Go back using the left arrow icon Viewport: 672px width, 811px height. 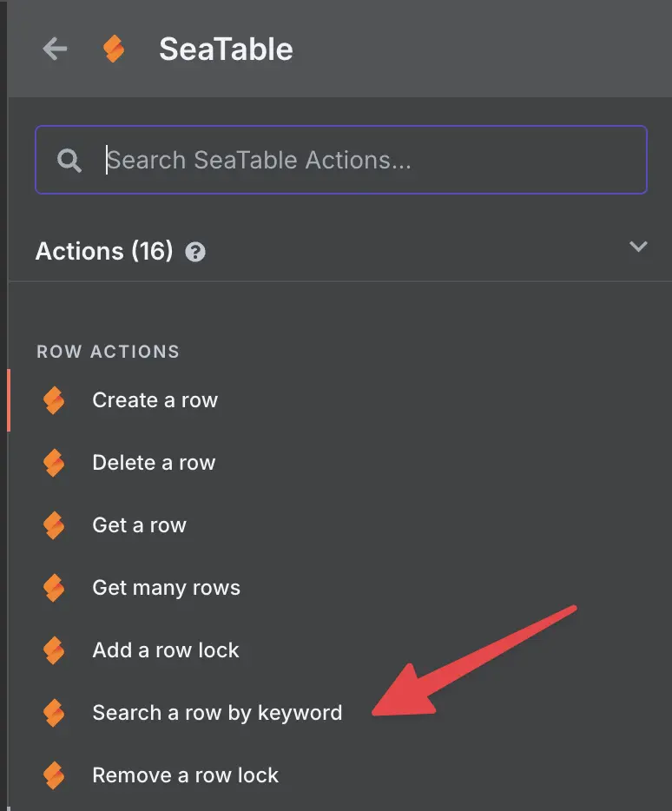pyautogui.click(x=55, y=49)
